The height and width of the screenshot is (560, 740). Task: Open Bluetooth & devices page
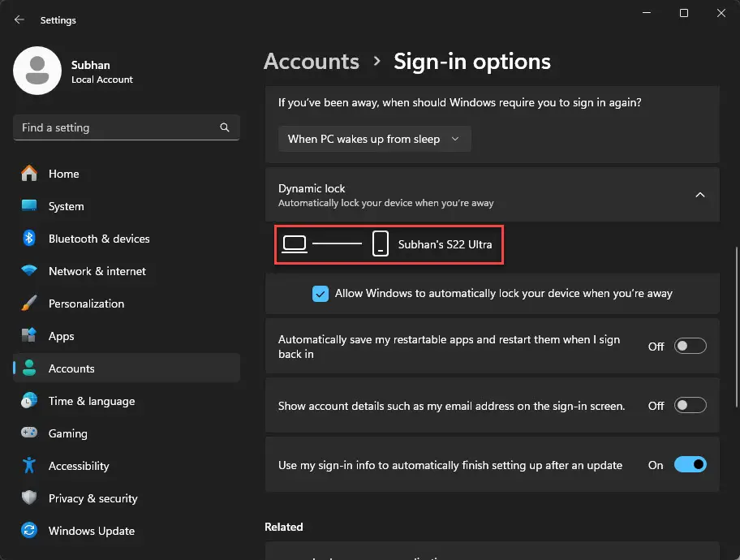tap(127, 239)
